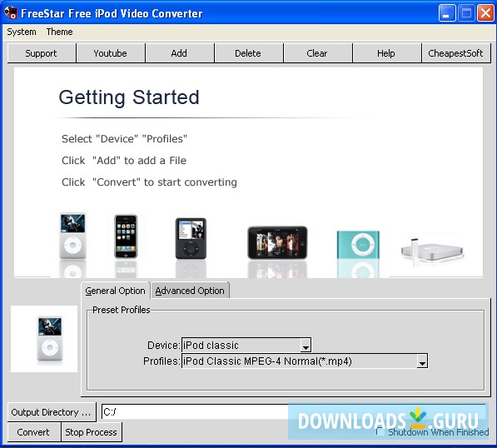Open the System menu
This screenshot has height=448, width=497.
(x=22, y=32)
